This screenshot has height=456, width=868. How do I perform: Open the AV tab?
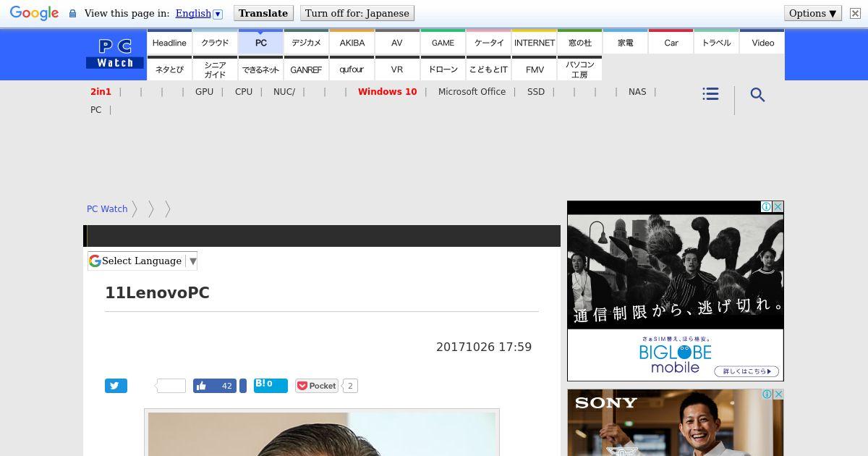tap(397, 42)
